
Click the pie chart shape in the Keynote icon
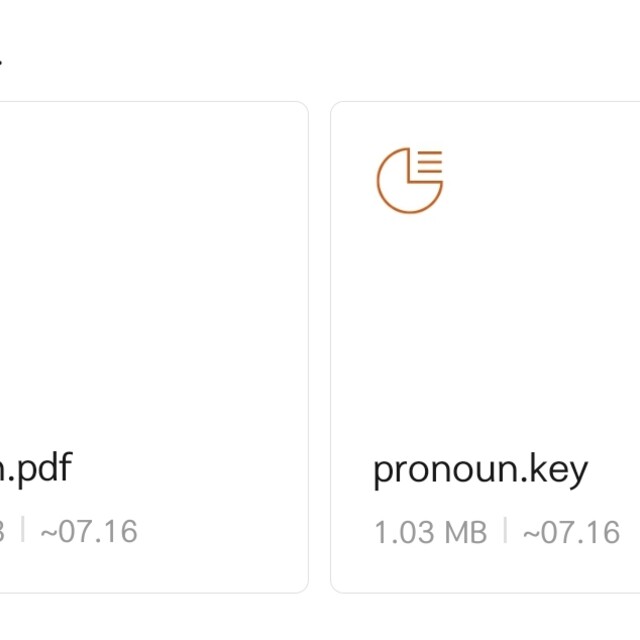403,187
